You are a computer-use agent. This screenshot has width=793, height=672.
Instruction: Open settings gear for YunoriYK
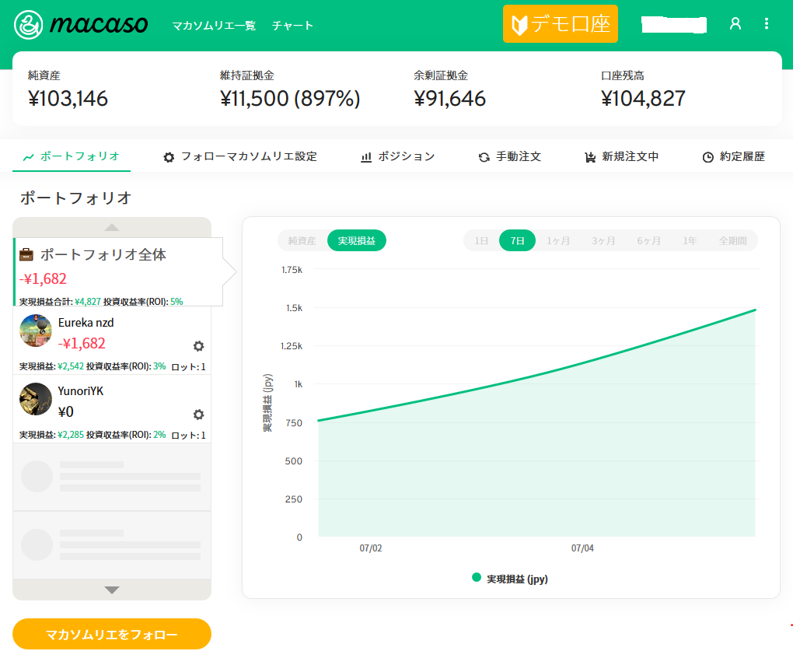click(x=198, y=415)
